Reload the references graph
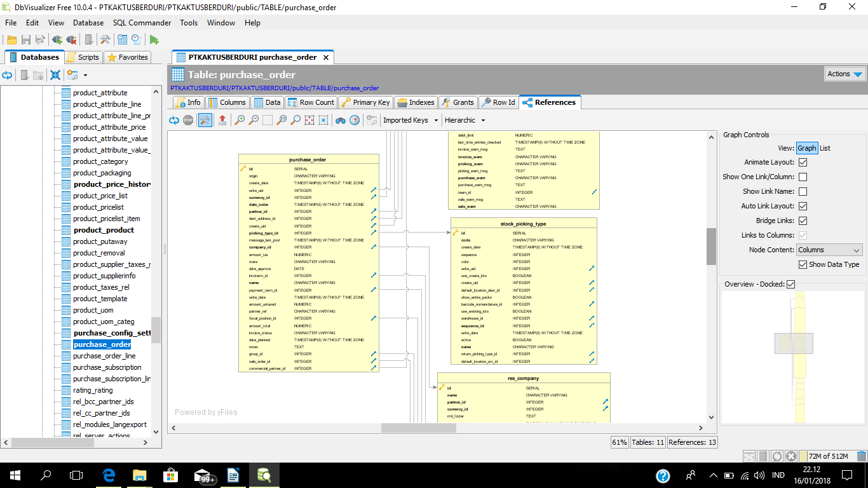Screen dimensions: 868x488 [174, 120]
